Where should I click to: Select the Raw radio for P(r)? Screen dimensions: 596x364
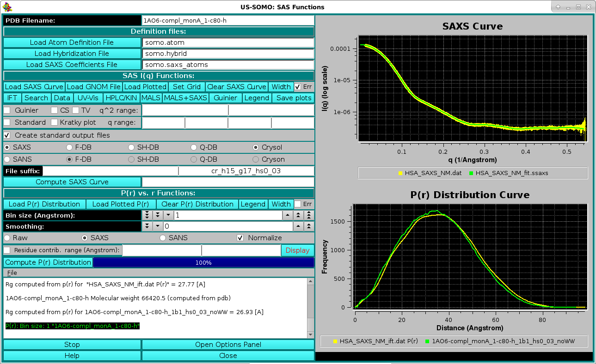7,238
